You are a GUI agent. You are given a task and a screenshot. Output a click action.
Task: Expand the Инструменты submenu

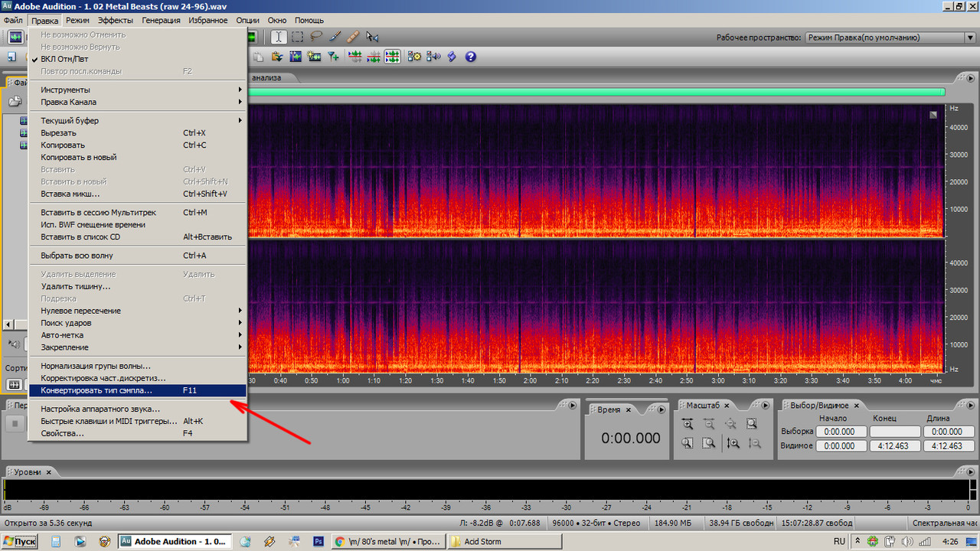(x=138, y=90)
